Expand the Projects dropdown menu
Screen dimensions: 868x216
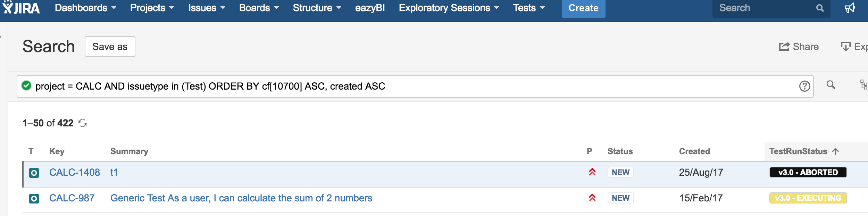point(152,8)
